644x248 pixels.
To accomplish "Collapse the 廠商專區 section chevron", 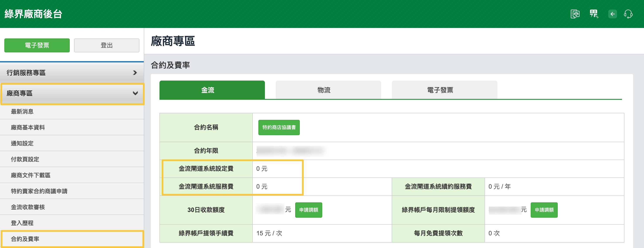I will coord(135,93).
